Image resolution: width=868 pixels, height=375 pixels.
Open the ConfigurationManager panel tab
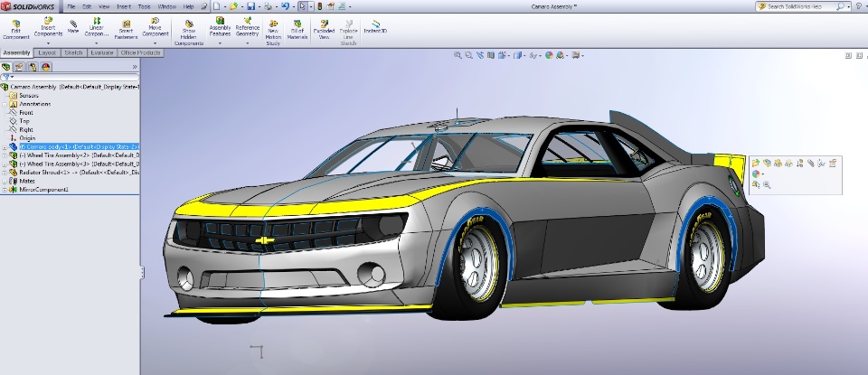point(33,67)
